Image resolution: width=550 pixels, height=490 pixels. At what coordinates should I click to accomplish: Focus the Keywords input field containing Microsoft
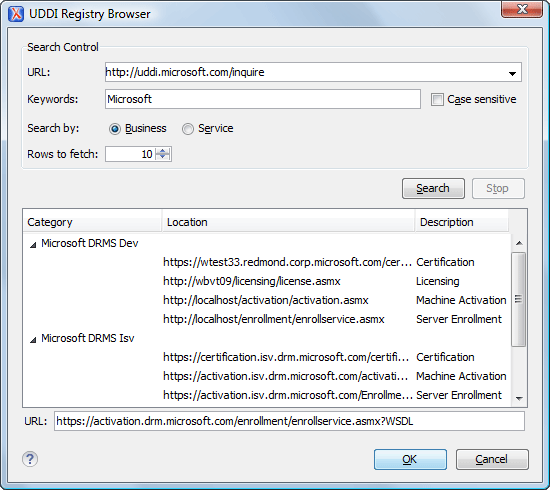coord(263,99)
